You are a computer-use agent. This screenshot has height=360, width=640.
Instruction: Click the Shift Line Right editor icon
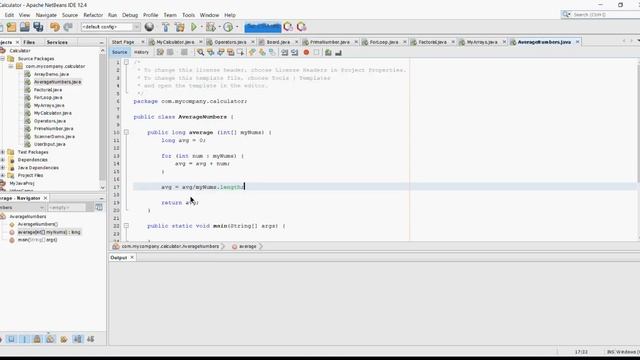point(294,52)
